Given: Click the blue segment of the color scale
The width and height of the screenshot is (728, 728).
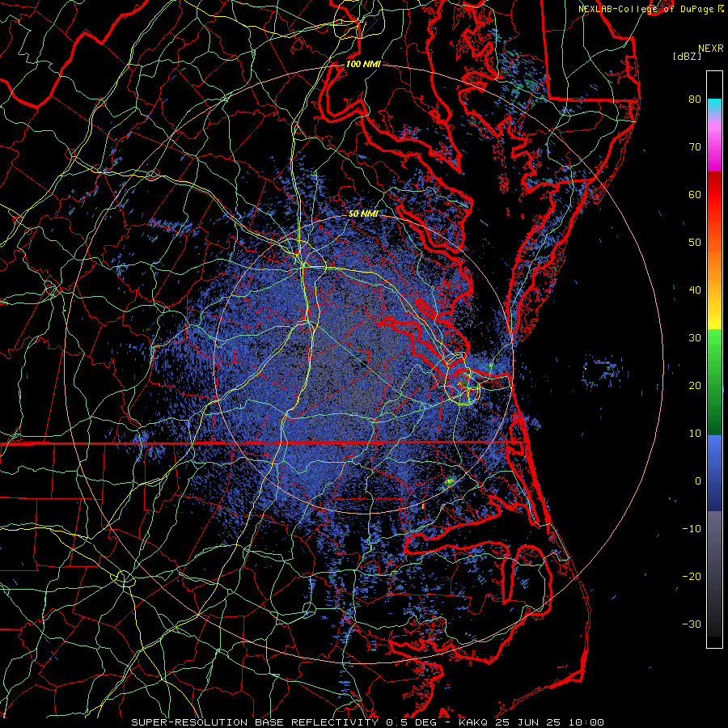Looking at the screenshot, I should tap(714, 472).
